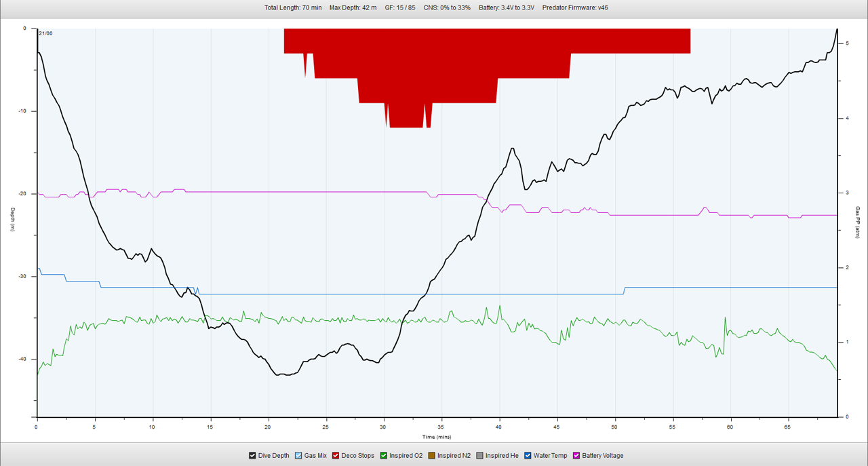Hide Deco Stops using its red checkbox

pos(336,456)
